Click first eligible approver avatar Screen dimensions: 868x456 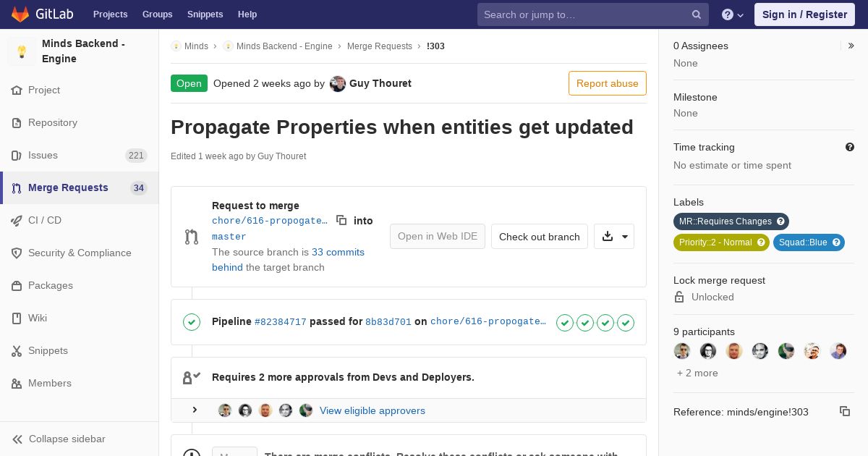tap(225, 410)
